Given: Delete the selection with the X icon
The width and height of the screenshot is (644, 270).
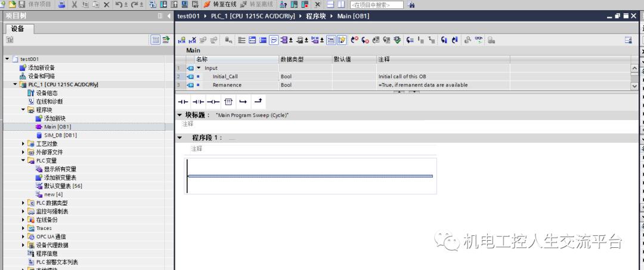Looking at the screenshot, I should click(x=106, y=5).
